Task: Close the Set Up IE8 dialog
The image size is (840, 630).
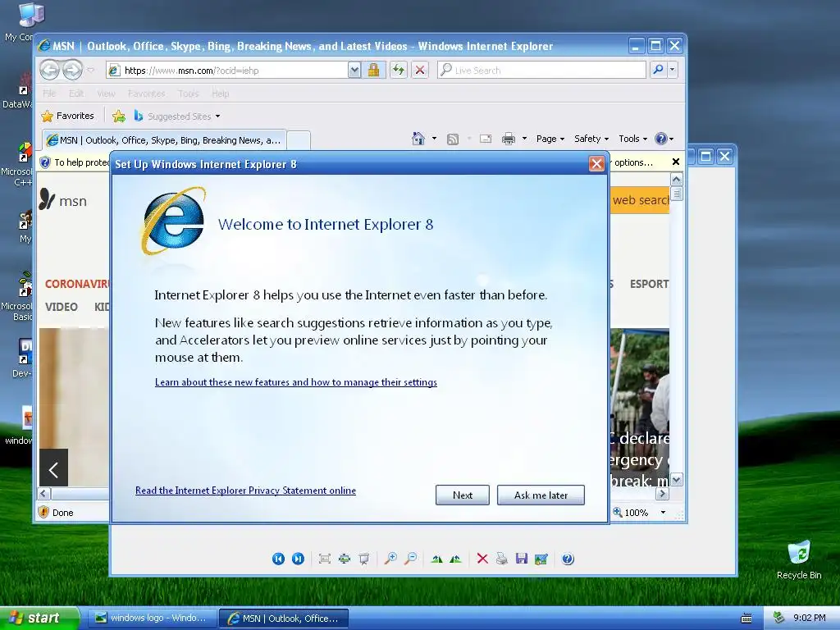Action: click(596, 164)
